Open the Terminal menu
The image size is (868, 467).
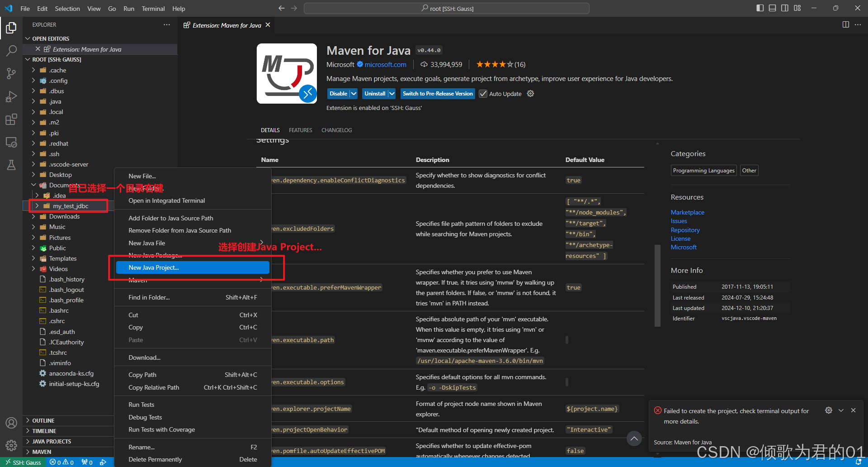(x=153, y=8)
